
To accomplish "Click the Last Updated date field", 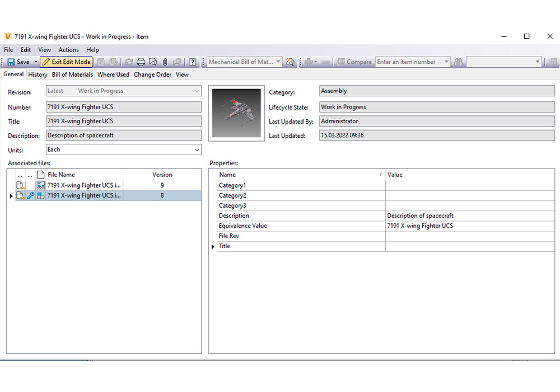I will tap(437, 136).
